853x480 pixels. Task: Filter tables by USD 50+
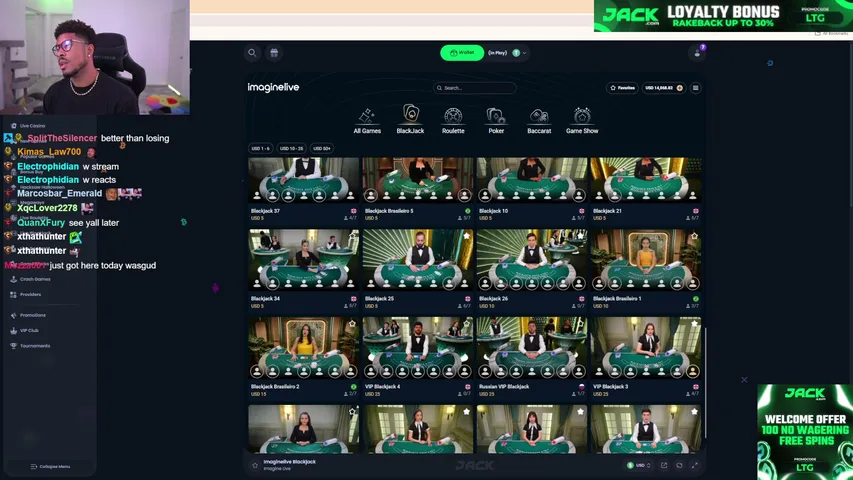(x=322, y=148)
